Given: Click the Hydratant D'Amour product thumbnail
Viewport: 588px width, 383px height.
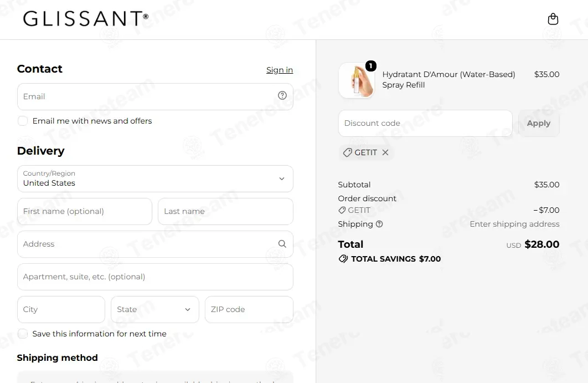Looking at the screenshot, I should (x=356, y=80).
